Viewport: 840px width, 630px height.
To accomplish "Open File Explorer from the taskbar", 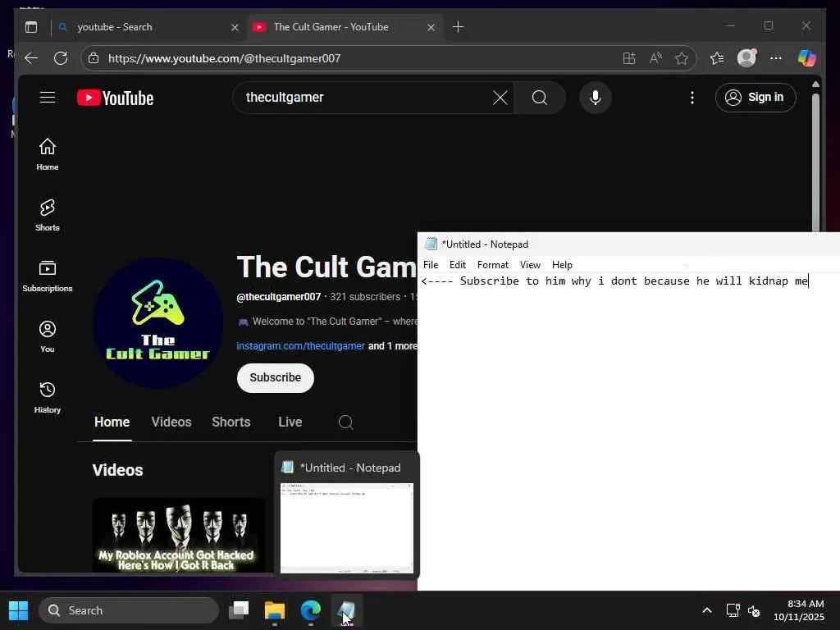I will tap(275, 610).
